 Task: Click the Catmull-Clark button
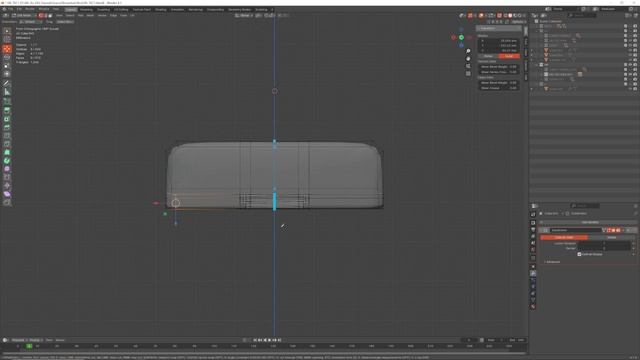click(x=564, y=237)
